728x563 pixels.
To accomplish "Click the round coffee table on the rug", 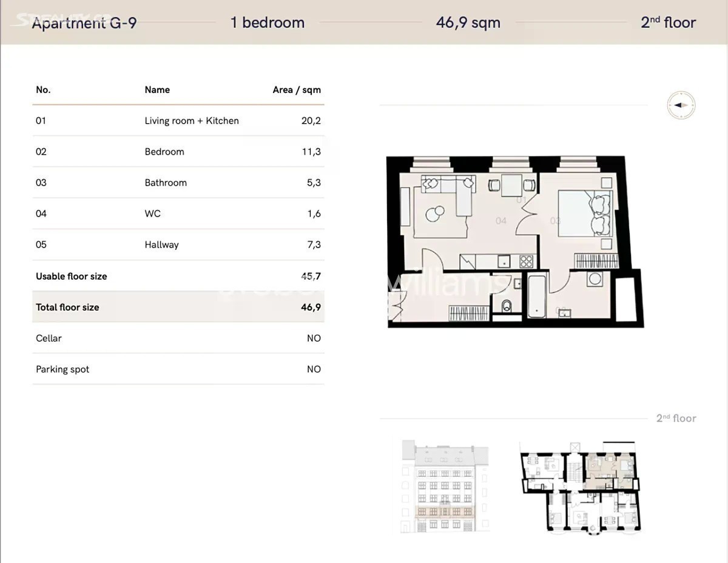I will 434,214.
